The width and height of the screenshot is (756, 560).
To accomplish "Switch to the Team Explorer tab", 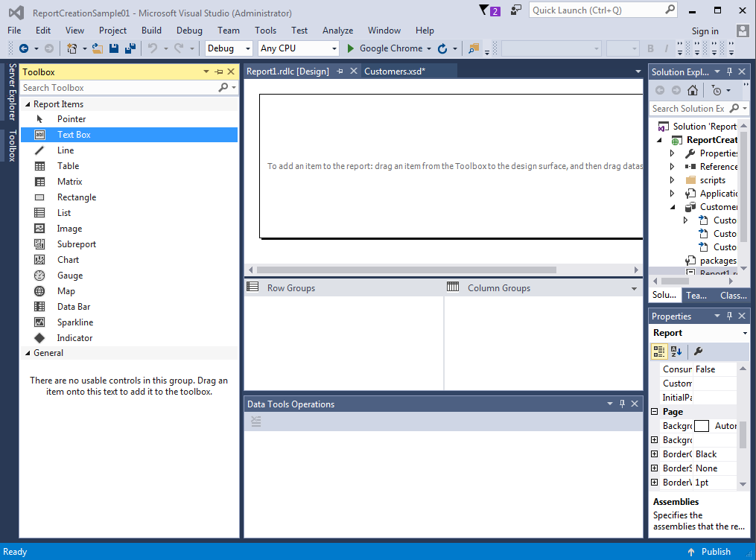I will pos(696,296).
